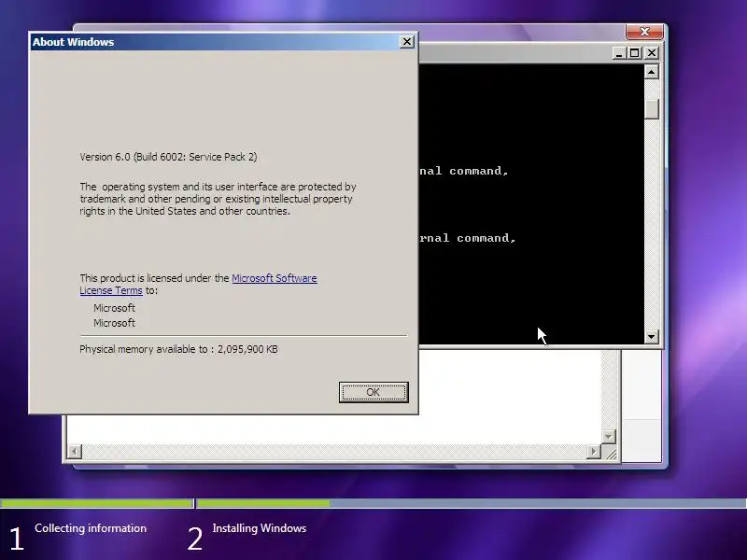Click the second Microsoft licensee name
747x560 pixels.
[x=114, y=323]
